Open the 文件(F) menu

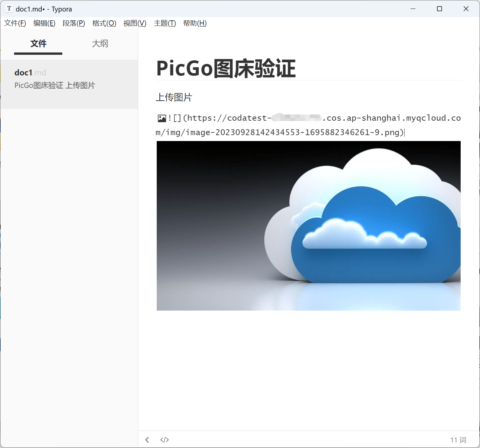coord(15,23)
